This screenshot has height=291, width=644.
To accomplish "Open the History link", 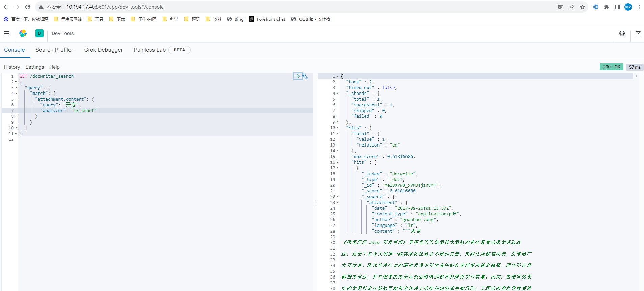I will (x=12, y=67).
